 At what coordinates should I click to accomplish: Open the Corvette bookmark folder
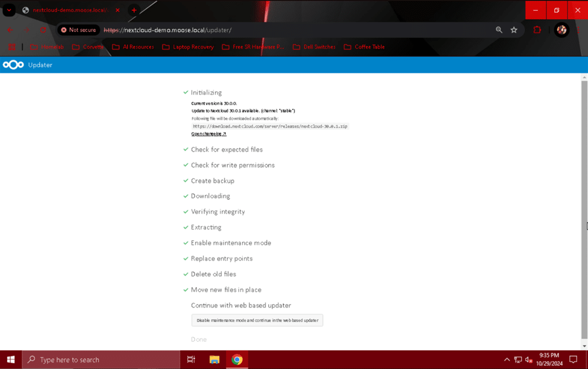pos(88,47)
